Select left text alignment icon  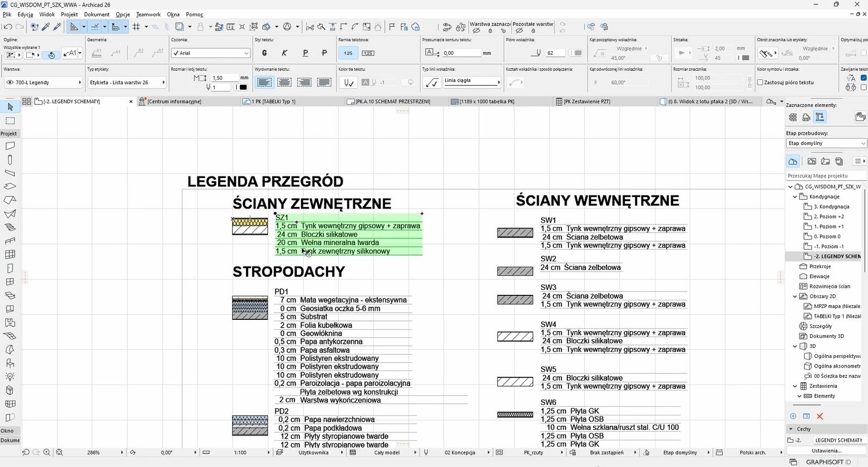tap(264, 83)
